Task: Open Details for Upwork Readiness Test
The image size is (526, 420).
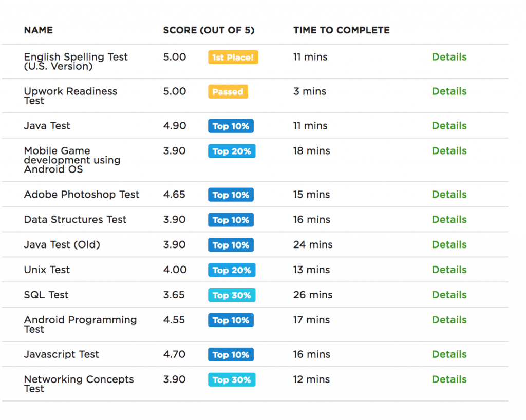Action: pos(449,91)
